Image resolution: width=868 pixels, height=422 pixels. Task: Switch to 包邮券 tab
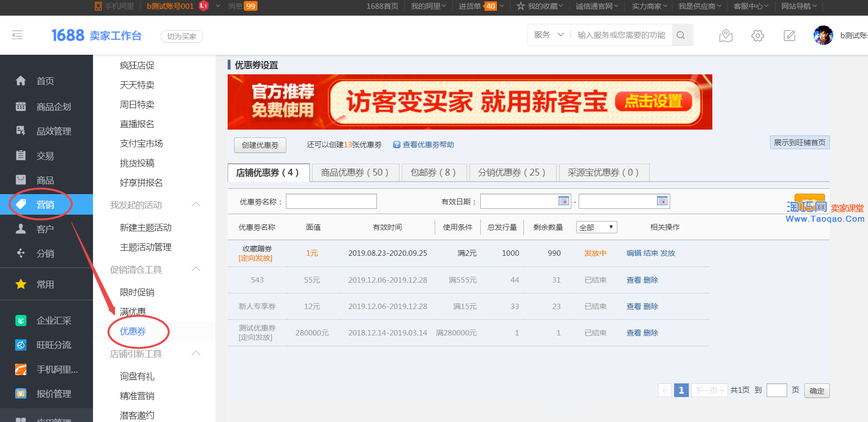434,173
